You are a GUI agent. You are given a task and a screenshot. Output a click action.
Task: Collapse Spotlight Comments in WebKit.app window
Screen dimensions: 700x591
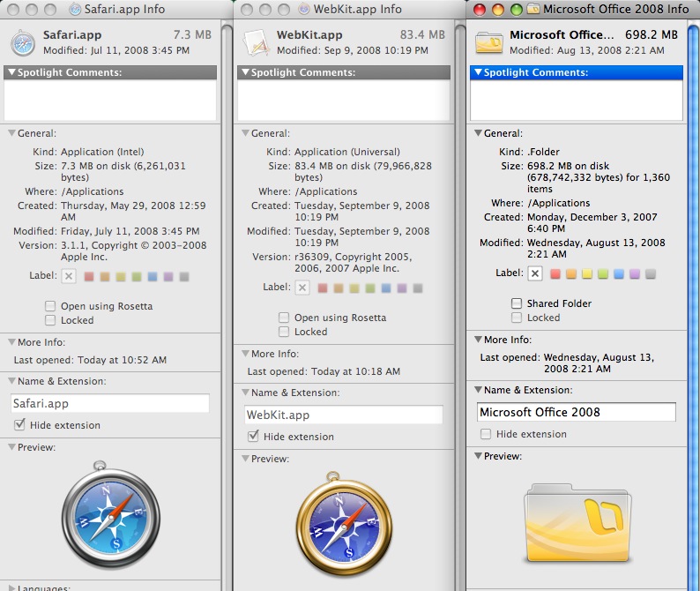click(x=246, y=72)
